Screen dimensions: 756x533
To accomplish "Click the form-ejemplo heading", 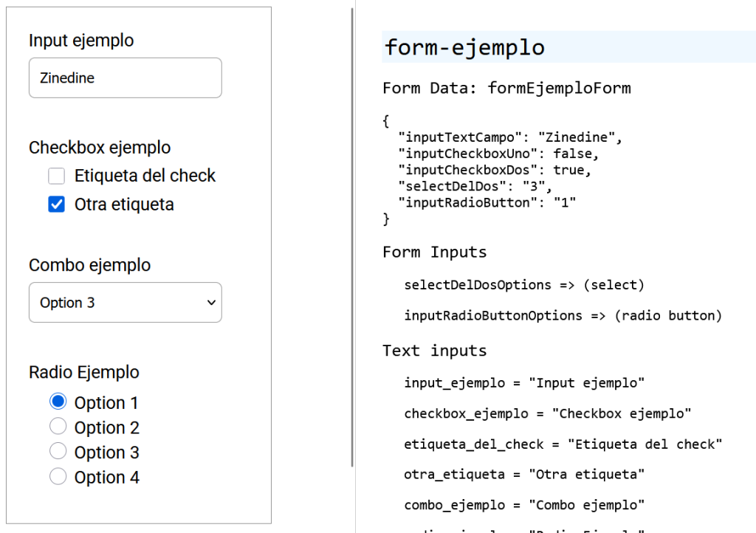I will point(465,47).
